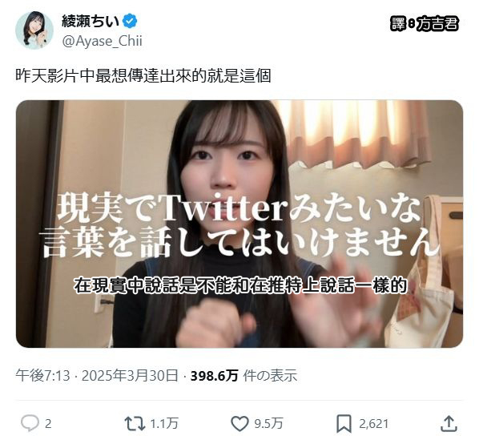Screen dimensions: 479x448
Task: Click the 398.6万 view count
Action: point(214,376)
